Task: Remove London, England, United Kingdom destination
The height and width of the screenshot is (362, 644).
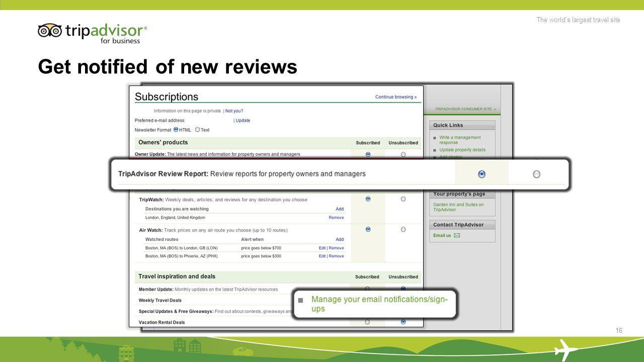Action: [337, 218]
